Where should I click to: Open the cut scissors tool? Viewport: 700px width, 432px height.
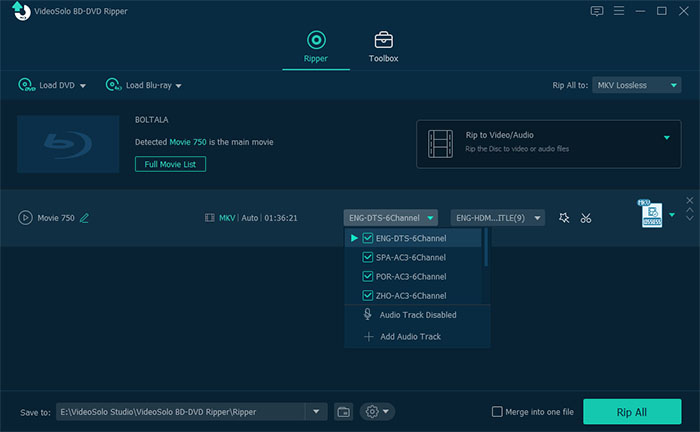(x=586, y=218)
